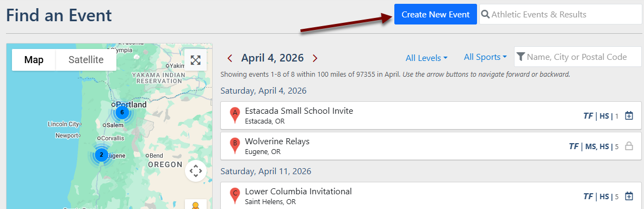
Task: Click calendar-add icon for Lower Columbia Invitational
Action: [x=629, y=196]
